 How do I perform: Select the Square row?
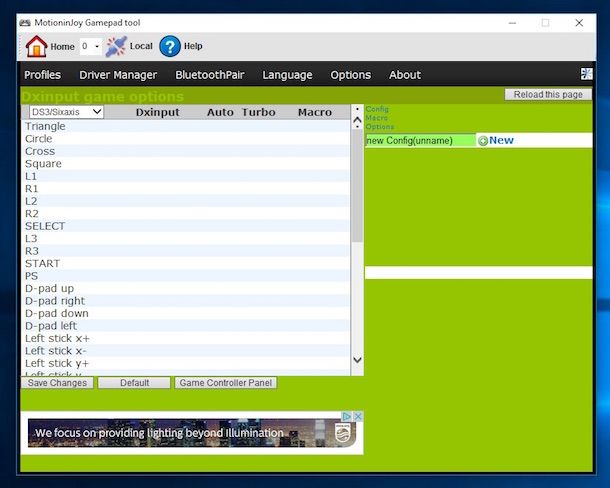pos(186,163)
